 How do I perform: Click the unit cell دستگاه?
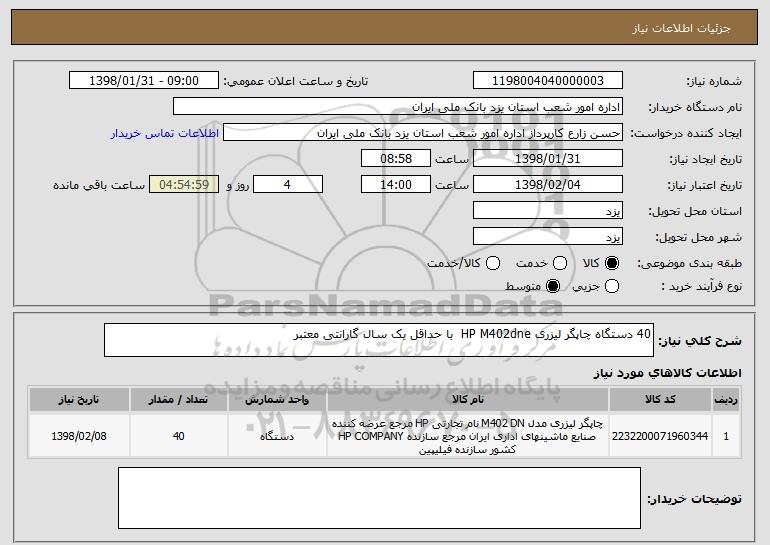click(x=277, y=436)
